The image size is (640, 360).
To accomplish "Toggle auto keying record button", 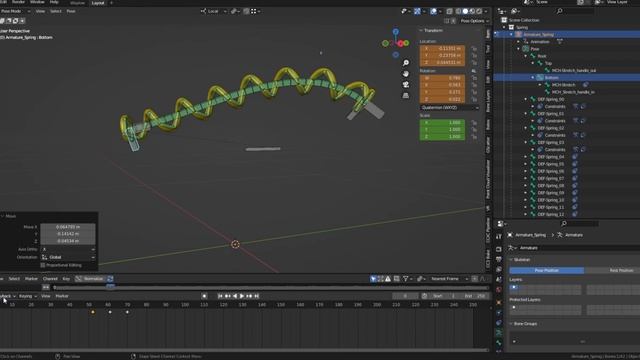I will (204, 296).
